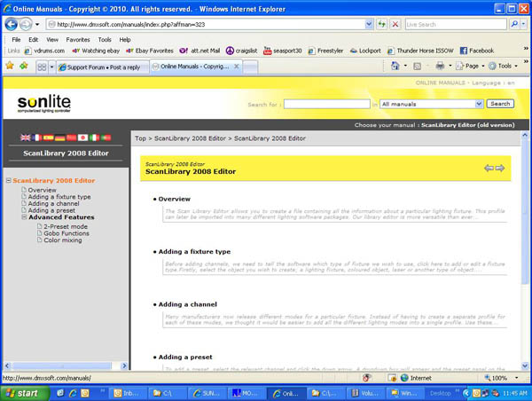Select the Japanese flag icon

click(82, 138)
